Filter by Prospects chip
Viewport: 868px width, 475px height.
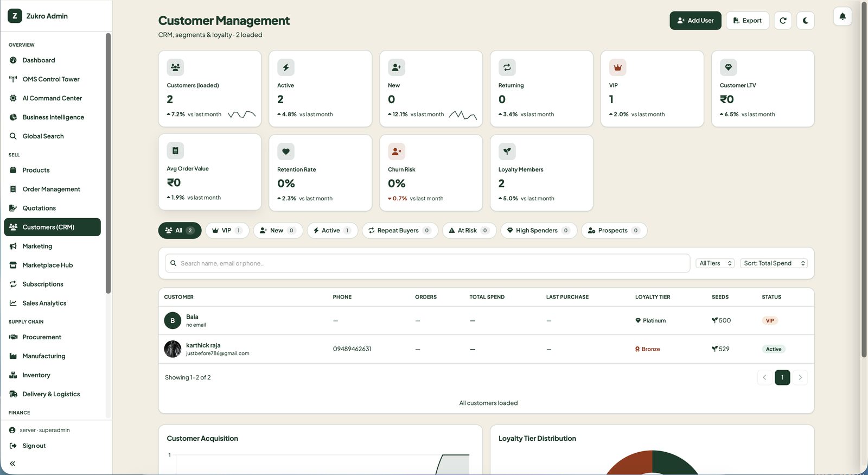[x=614, y=231]
